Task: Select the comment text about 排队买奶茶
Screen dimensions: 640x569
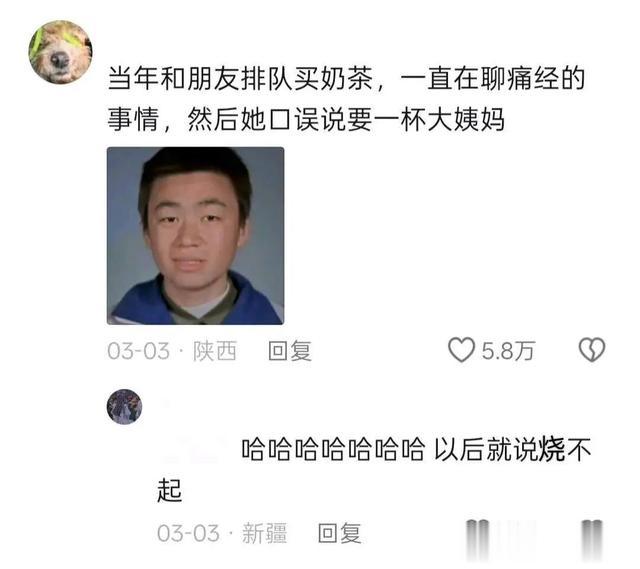Action: click(x=347, y=78)
